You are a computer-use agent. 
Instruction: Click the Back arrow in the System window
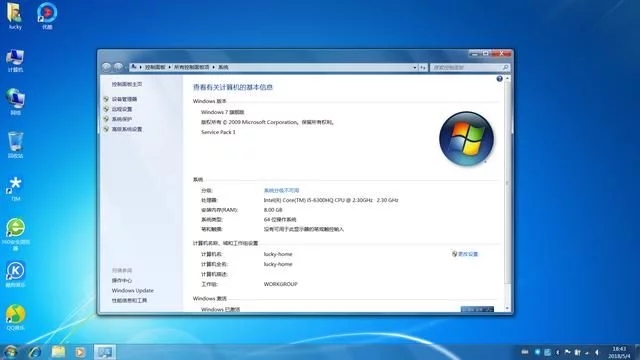pyautogui.click(x=107, y=67)
